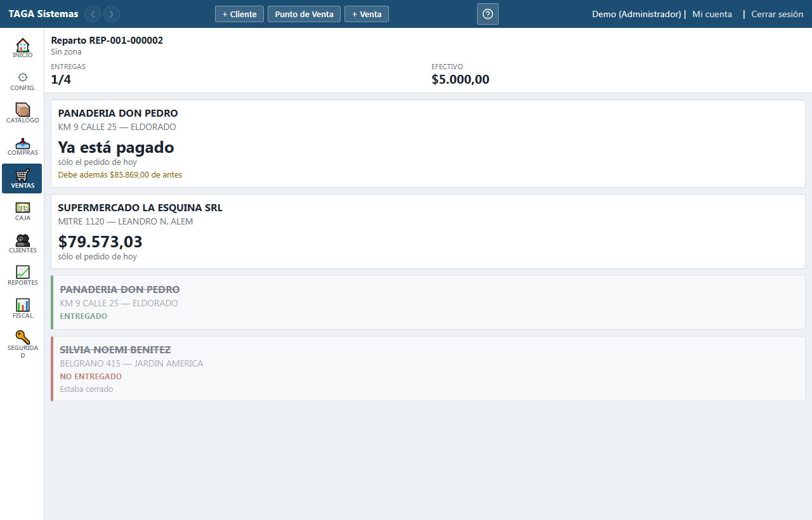Screen dimensions: 812x520
Task: Click the "Ya está pagado" text
Action: coord(116,147)
